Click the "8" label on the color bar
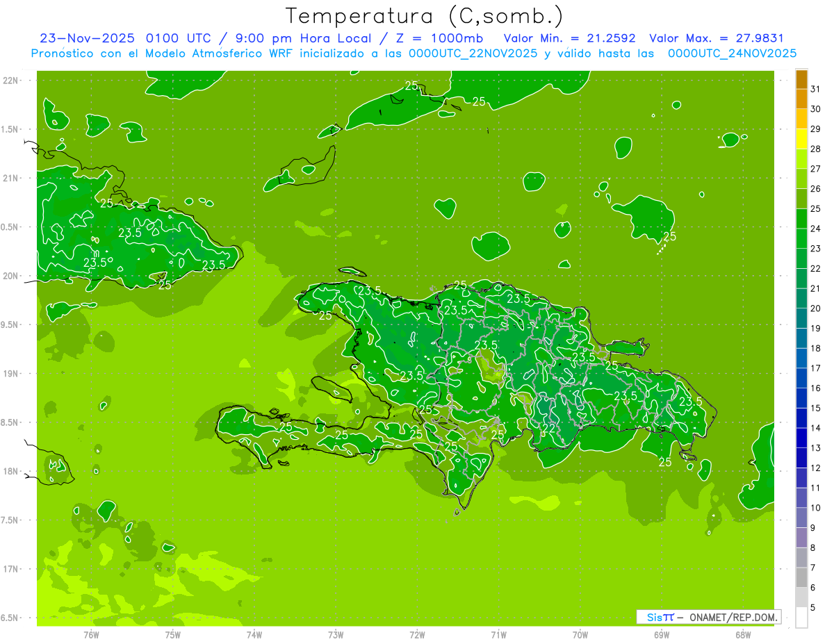This screenshot has width=834, height=644. [x=813, y=548]
